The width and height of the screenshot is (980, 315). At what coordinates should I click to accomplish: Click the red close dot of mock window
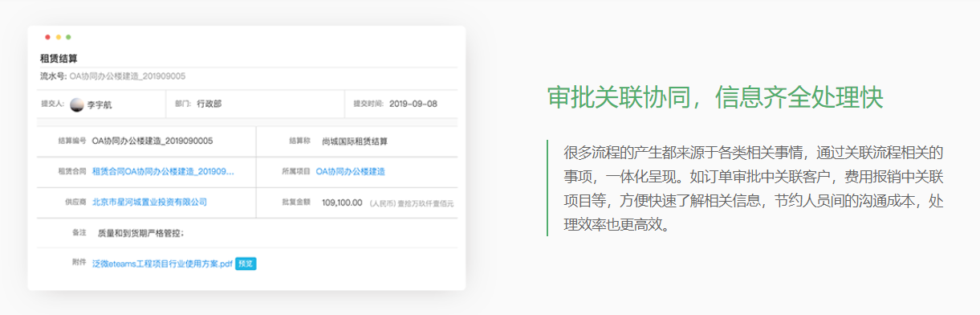point(48,37)
